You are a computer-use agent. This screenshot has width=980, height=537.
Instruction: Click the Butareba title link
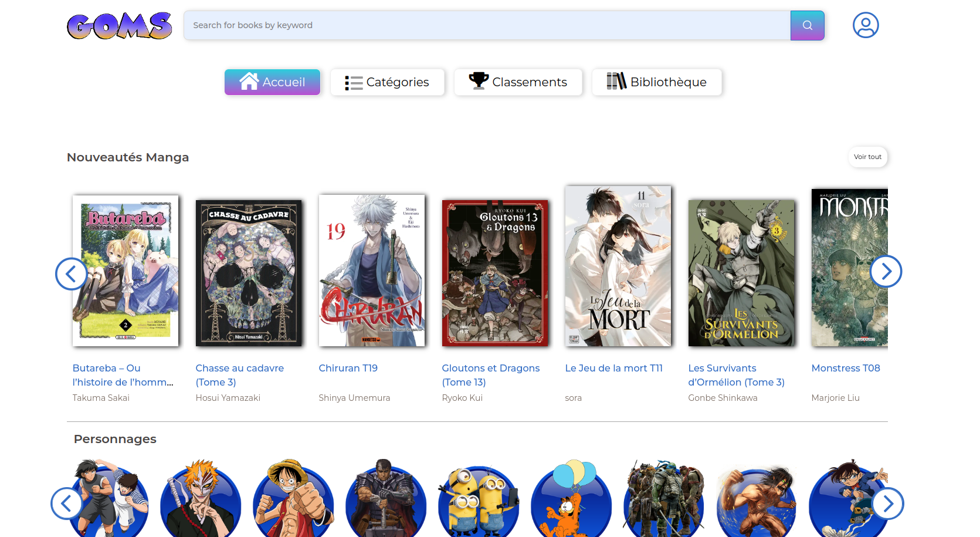(123, 375)
